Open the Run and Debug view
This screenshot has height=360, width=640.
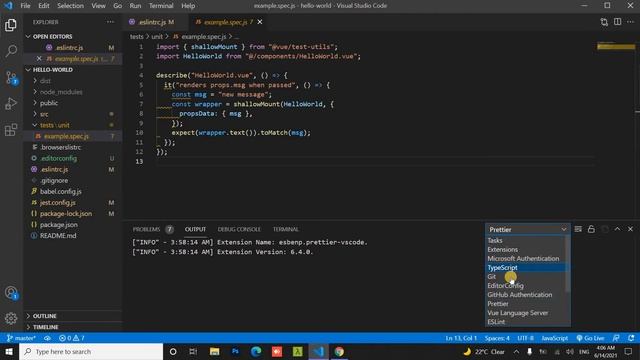coord(11,103)
